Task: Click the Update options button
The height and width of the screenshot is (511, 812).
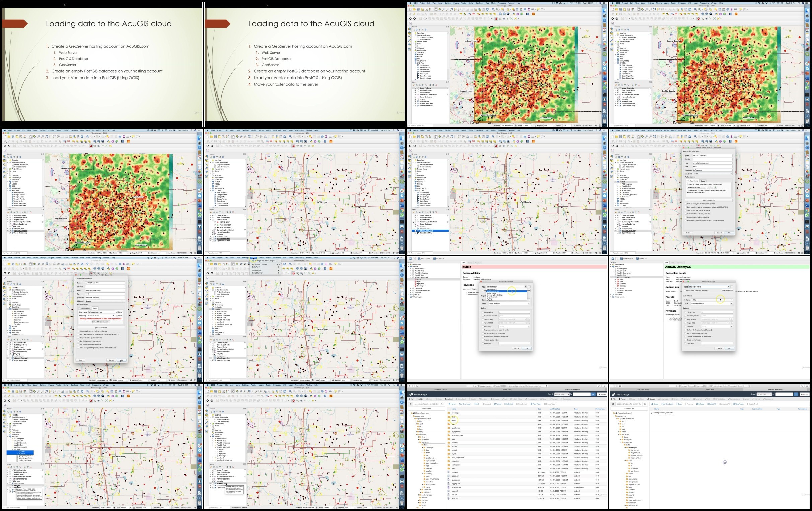Action: coord(727,291)
